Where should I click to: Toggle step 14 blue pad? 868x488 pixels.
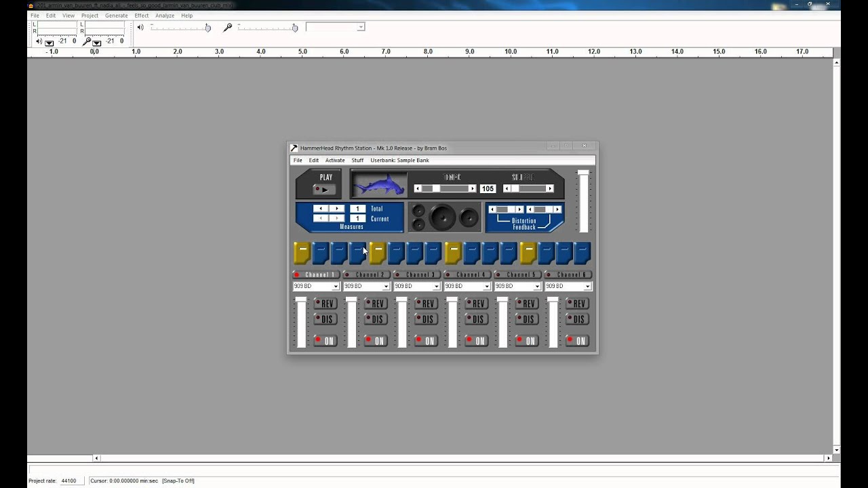pos(547,253)
